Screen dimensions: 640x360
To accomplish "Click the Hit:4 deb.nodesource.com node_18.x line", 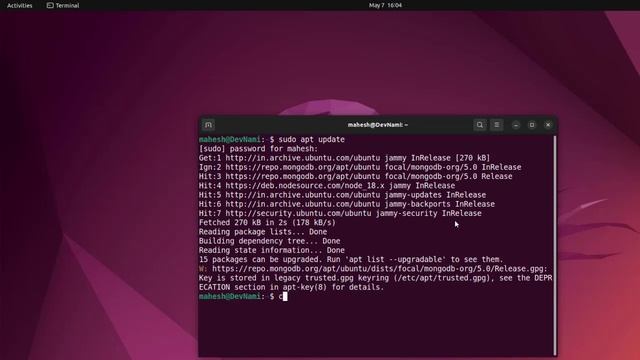I will coord(327,186).
